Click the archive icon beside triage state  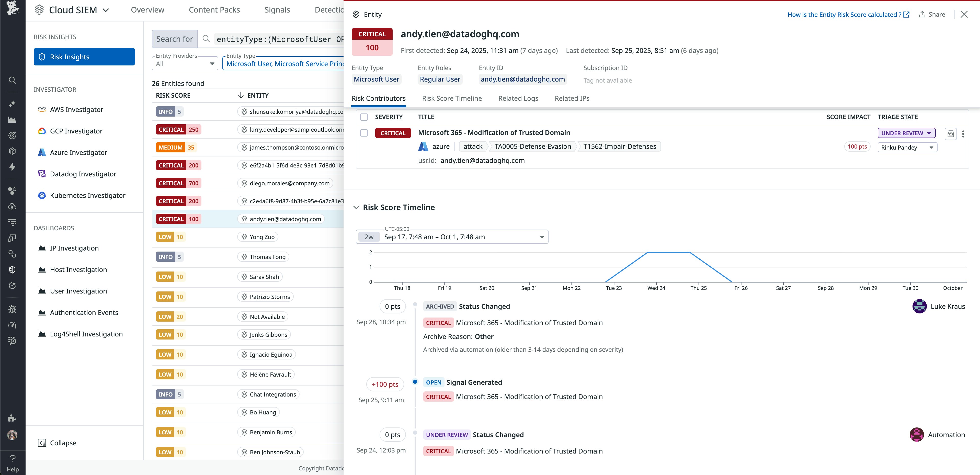950,134
